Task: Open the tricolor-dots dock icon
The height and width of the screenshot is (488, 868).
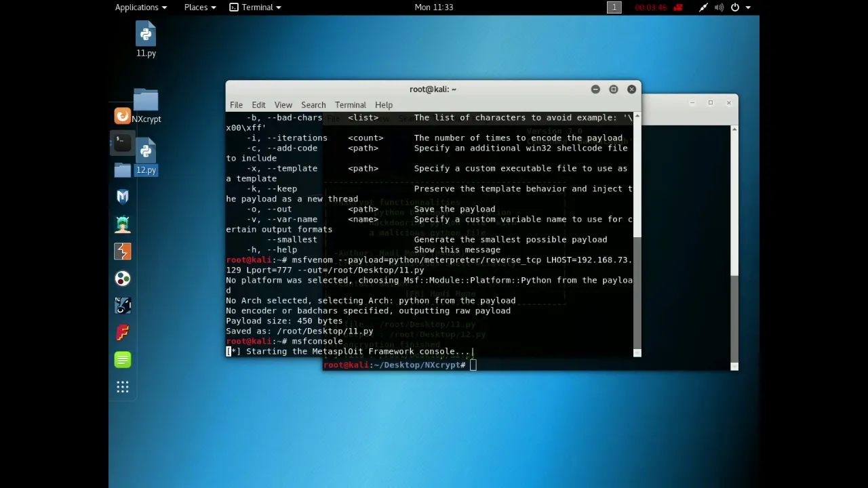Action: pos(122,279)
